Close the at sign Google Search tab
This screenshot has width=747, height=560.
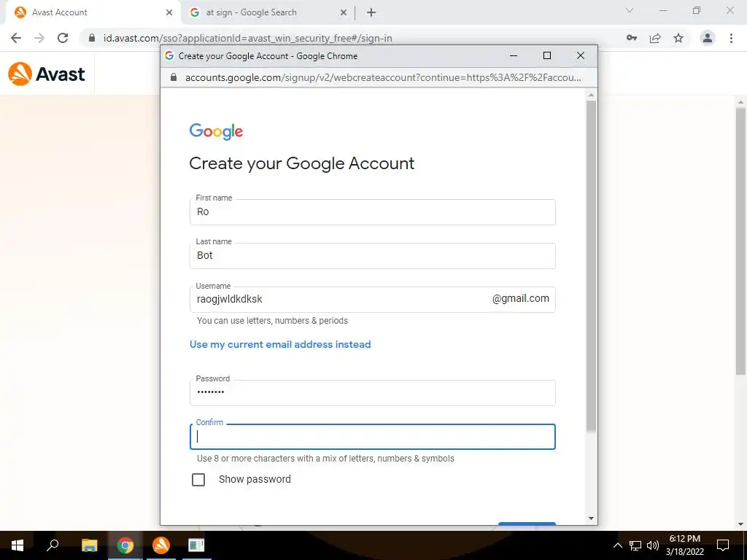tap(344, 12)
